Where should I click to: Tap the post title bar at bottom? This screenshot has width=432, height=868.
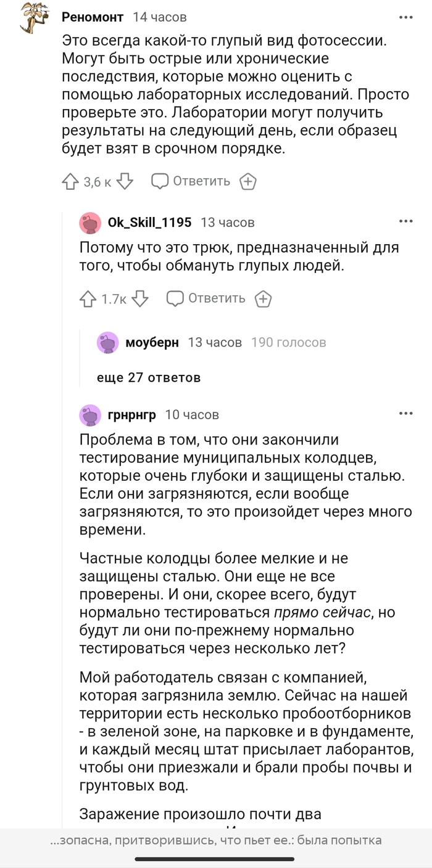[216, 840]
